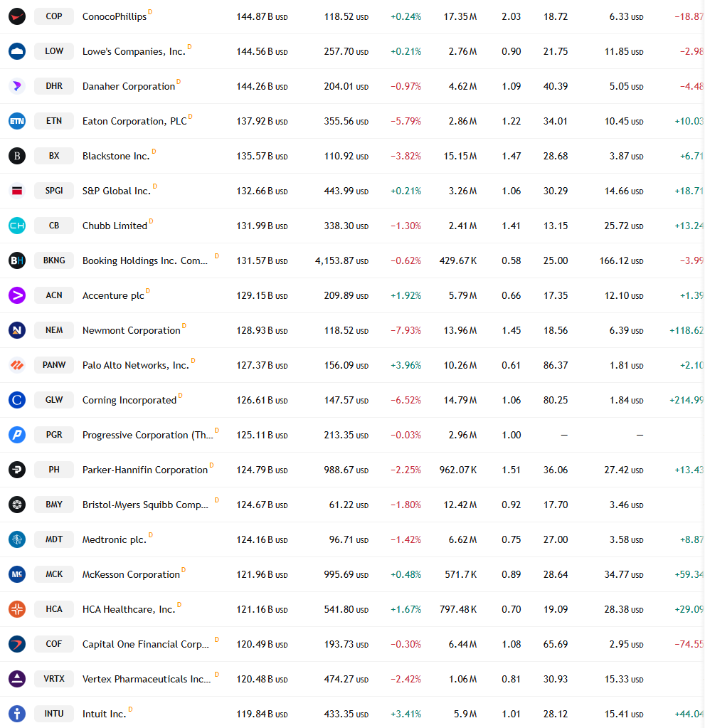Open the MDT ticker badge
The image size is (705, 728).
coord(54,539)
